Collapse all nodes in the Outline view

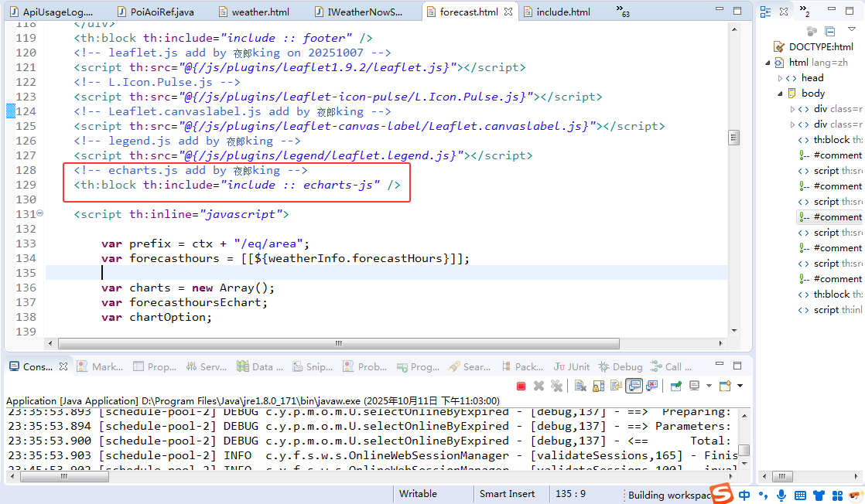click(829, 32)
